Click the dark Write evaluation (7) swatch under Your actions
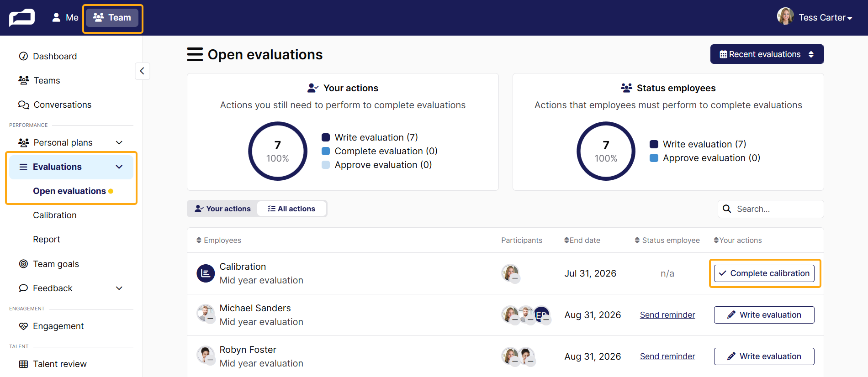This screenshot has width=868, height=377. pyautogui.click(x=326, y=137)
